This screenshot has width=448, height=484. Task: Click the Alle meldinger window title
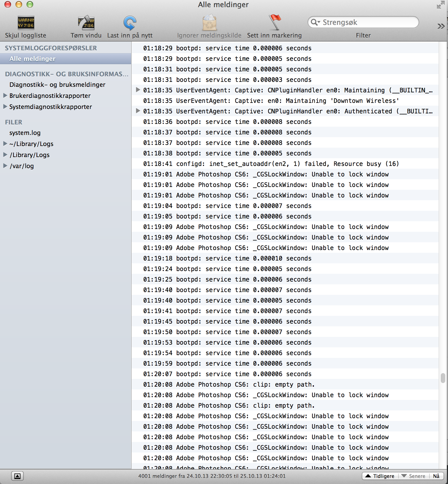click(223, 5)
